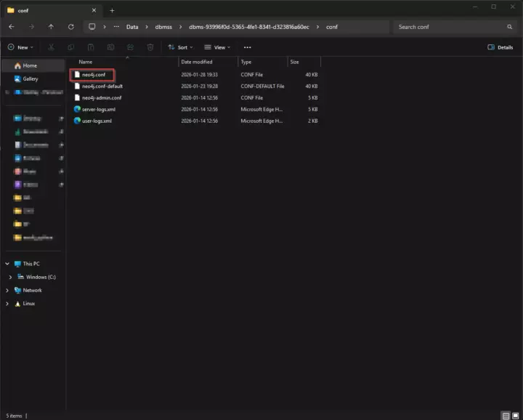
Task: Click the Back navigation arrow
Action: 11,27
